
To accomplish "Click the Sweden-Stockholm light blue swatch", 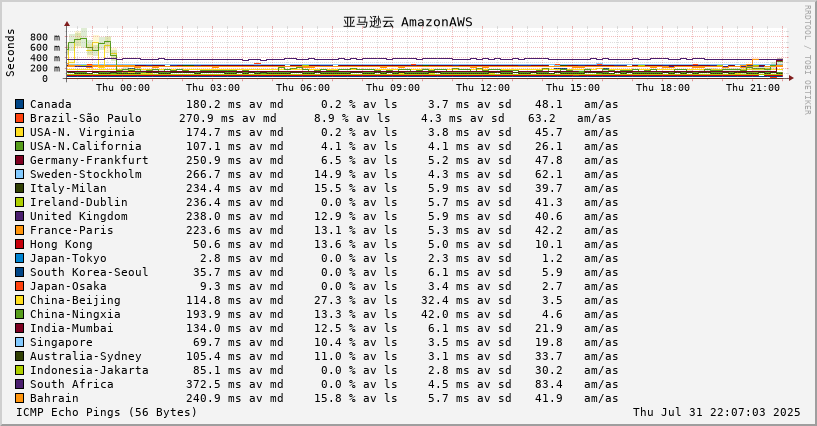I will pyautogui.click(x=19, y=174).
